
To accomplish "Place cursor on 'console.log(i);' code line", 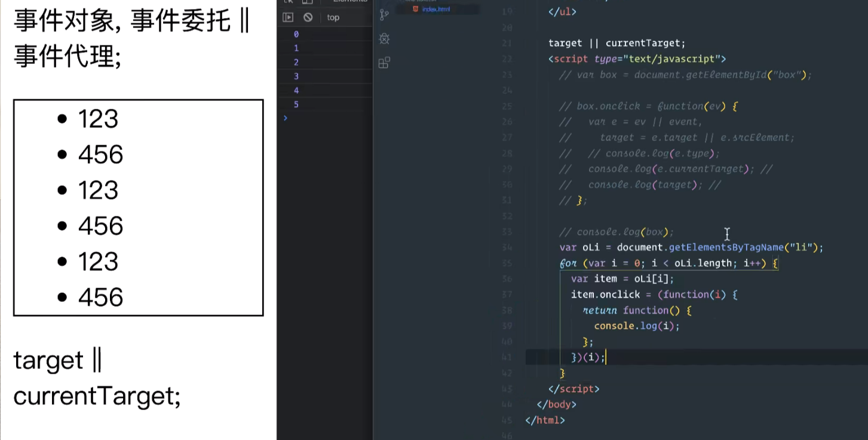I will [x=637, y=326].
